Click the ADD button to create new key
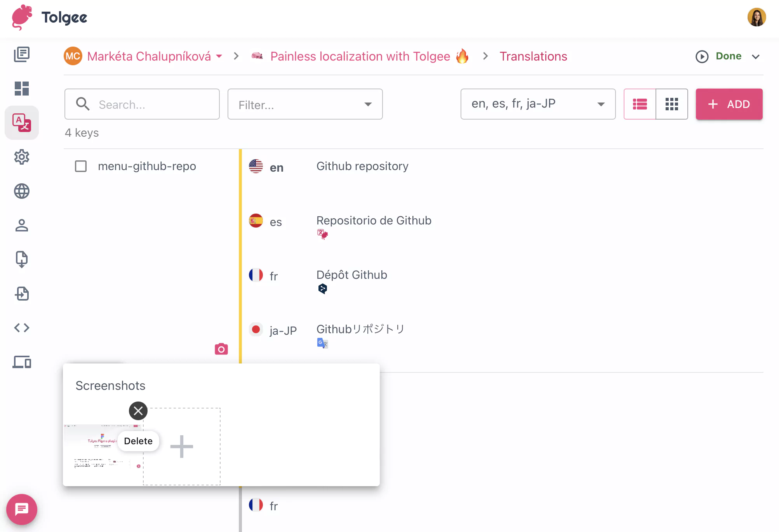 coord(729,104)
